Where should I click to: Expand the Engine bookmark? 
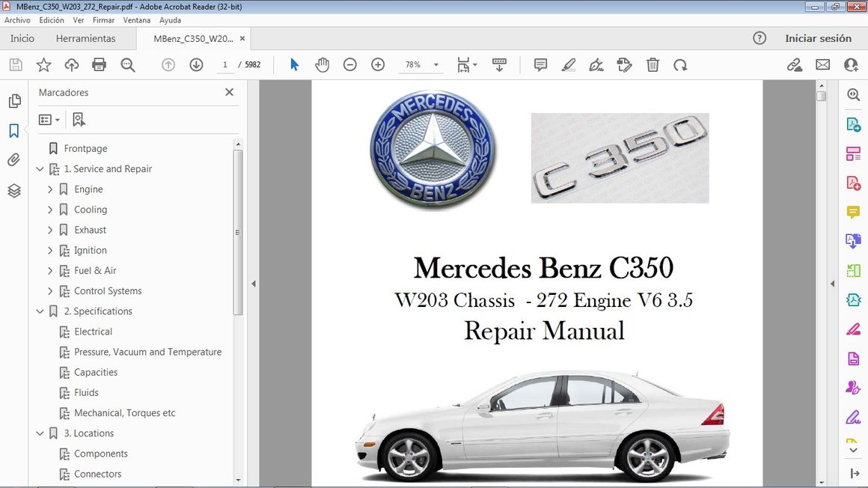coord(50,189)
